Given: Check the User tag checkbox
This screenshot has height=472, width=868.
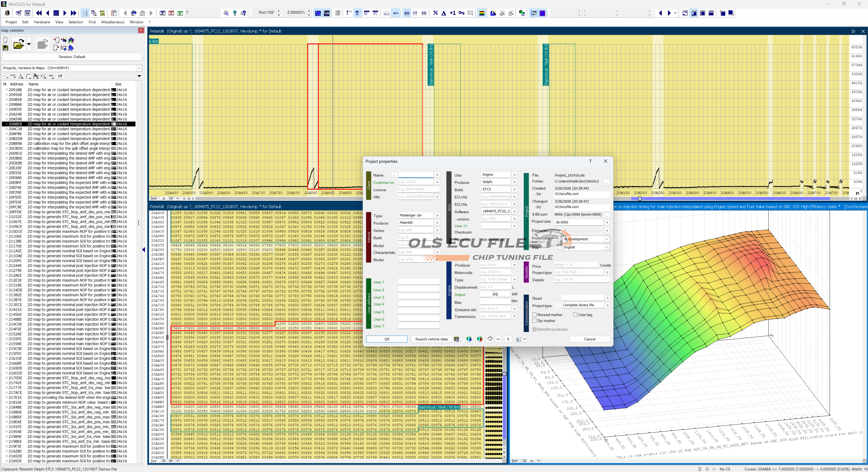Looking at the screenshot, I should [575, 315].
